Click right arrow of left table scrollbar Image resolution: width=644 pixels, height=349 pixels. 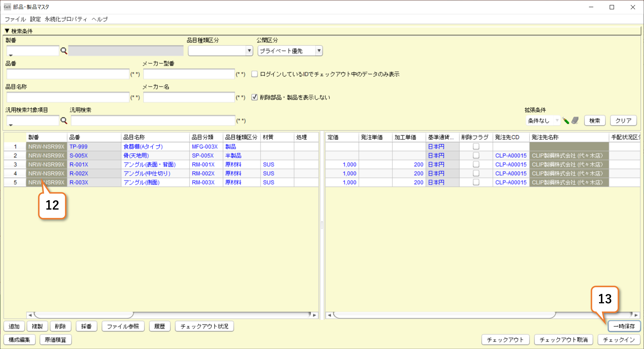pyautogui.click(x=315, y=315)
